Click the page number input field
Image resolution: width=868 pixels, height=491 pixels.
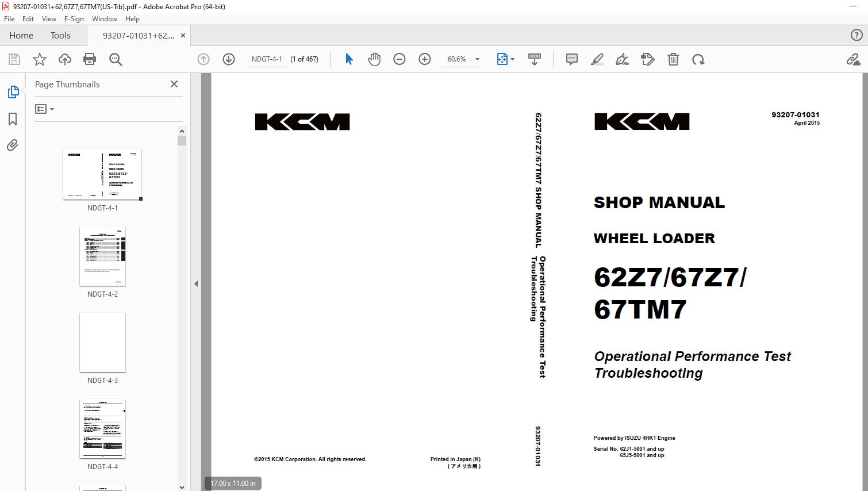(x=267, y=59)
